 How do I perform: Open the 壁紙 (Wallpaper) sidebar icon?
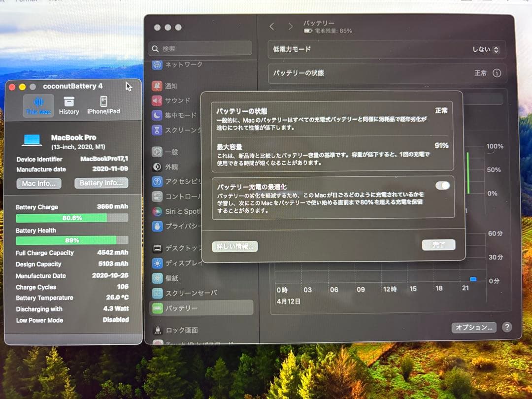point(158,278)
